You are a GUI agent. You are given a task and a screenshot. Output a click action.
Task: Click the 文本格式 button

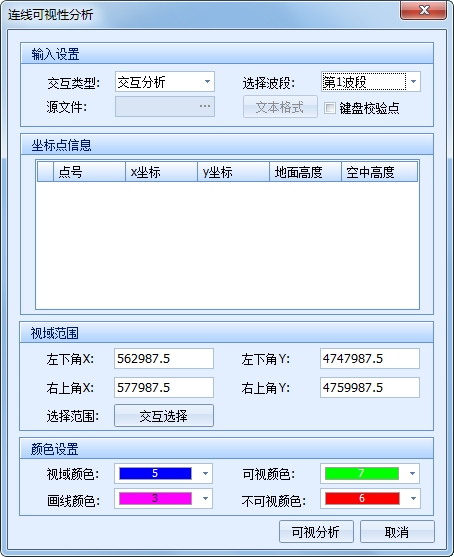(280, 107)
